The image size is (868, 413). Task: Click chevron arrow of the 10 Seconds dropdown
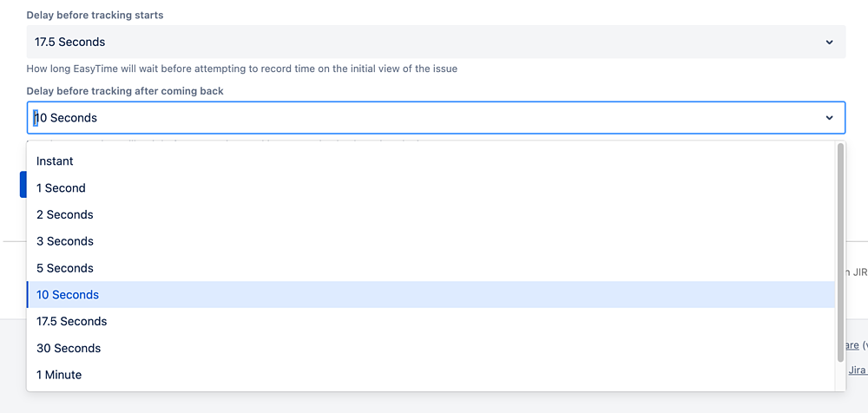point(829,118)
